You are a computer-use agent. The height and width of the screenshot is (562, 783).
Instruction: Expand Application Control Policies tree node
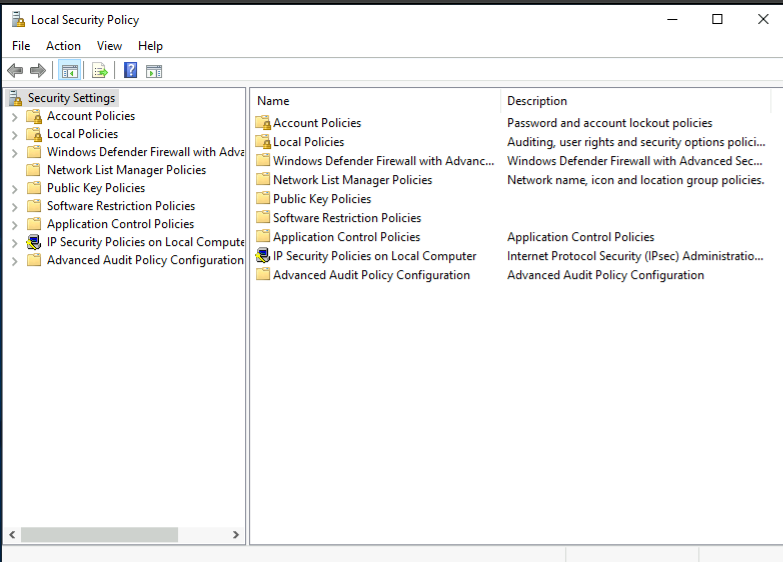pyautogui.click(x=15, y=225)
